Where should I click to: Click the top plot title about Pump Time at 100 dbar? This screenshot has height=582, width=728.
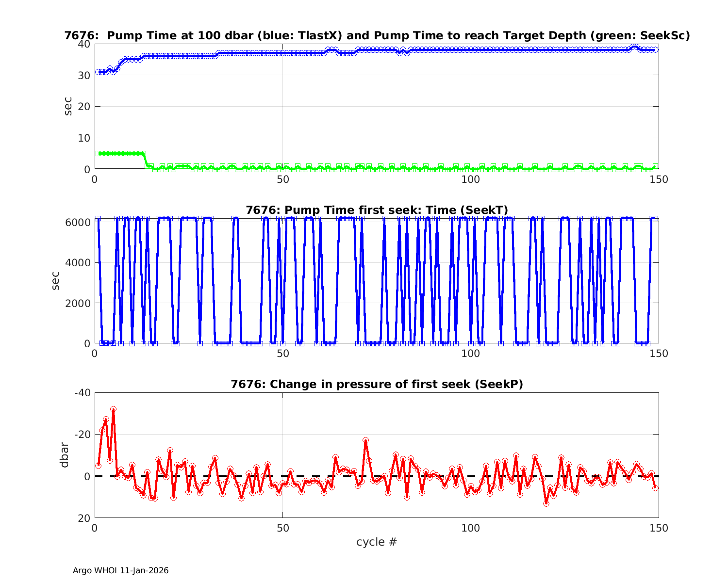coord(377,35)
